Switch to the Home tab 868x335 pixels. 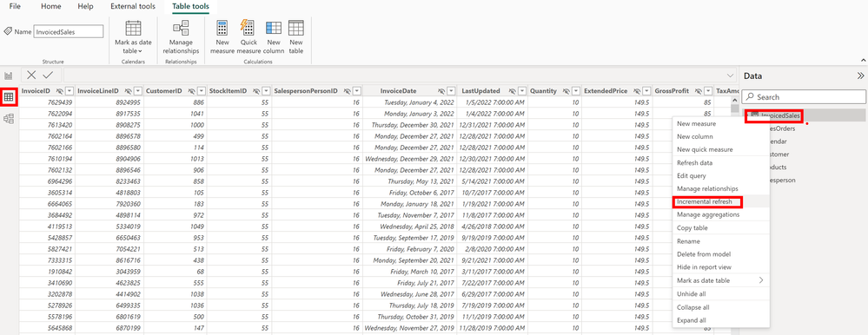[x=51, y=7]
